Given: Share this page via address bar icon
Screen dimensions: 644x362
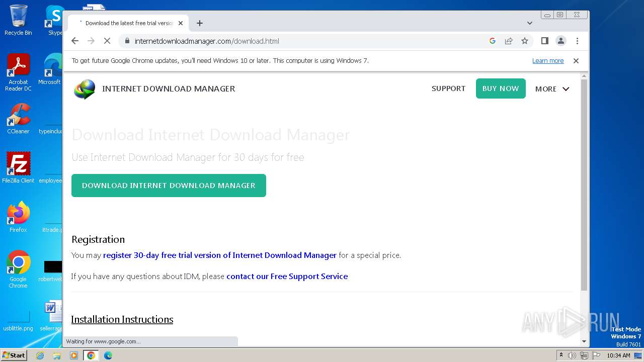Looking at the screenshot, I should coord(509,41).
